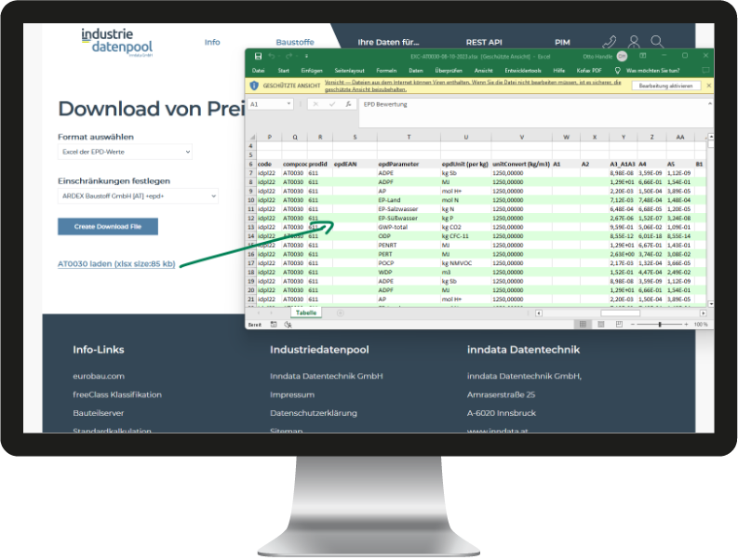Click the Excel zoom slider handle
Screen dimensions: 738x560
pos(660,325)
